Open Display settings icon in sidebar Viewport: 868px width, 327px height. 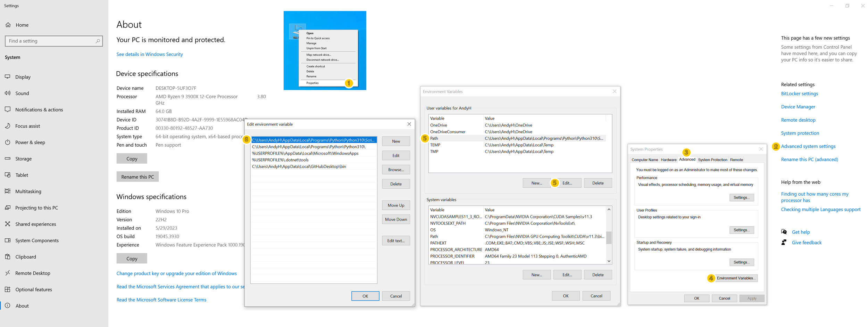[x=8, y=77]
